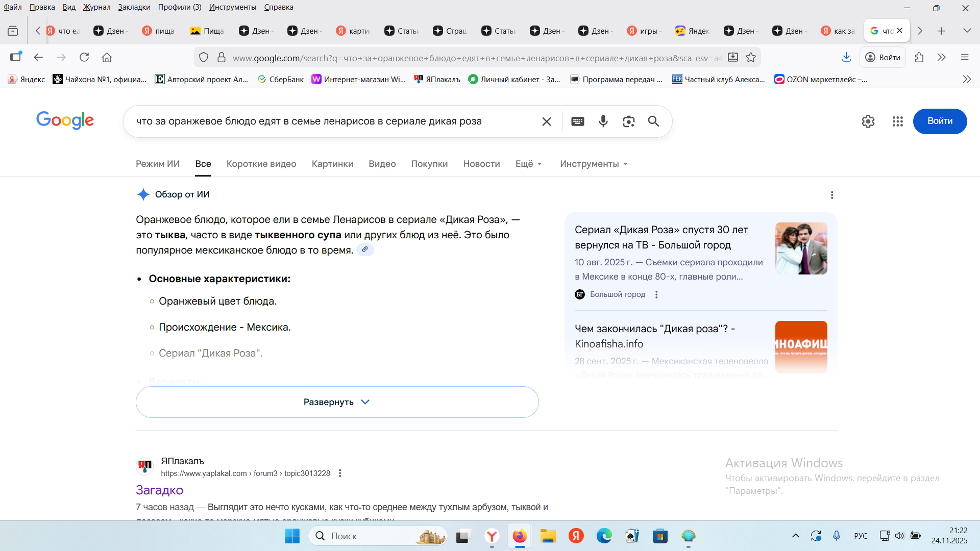This screenshot has width=980, height=551.
Task: Open OZON маркетплейс bookmark
Action: click(821, 79)
